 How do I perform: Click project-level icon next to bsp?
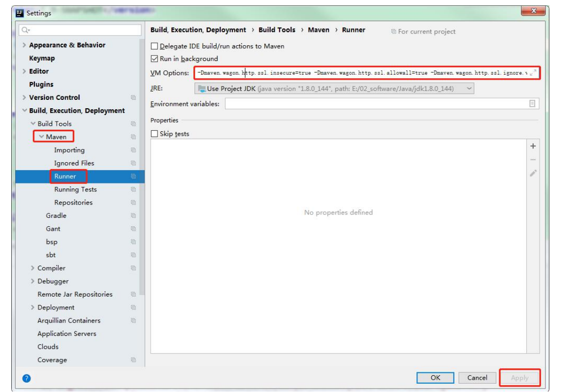pyautogui.click(x=133, y=242)
